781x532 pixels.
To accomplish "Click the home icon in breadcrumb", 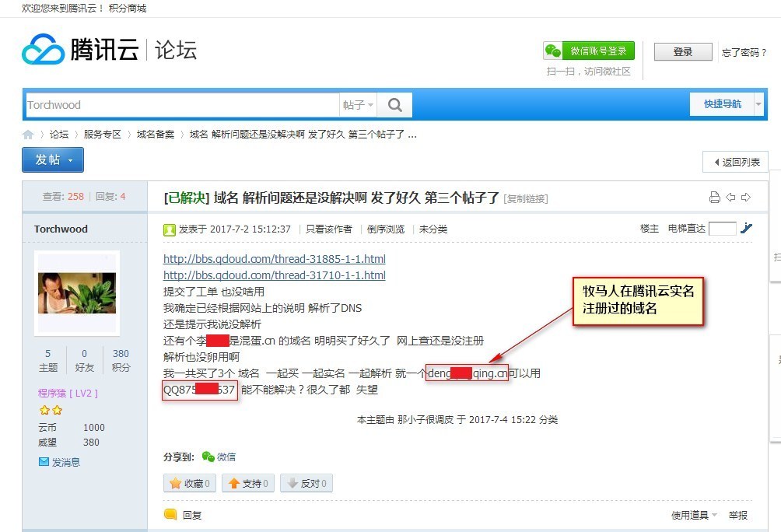I will [28, 134].
